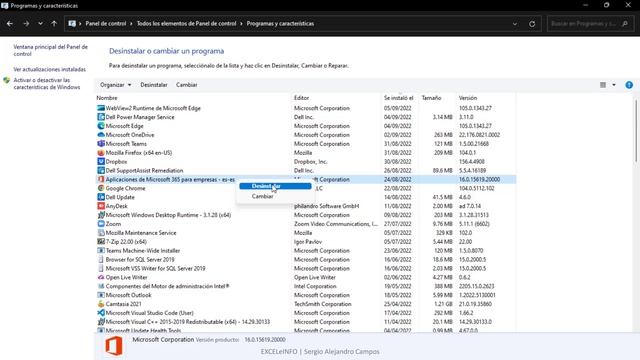This screenshot has width=640, height=360.
Task: Click the Microsoft Outlook program icon
Action: pos(101,295)
